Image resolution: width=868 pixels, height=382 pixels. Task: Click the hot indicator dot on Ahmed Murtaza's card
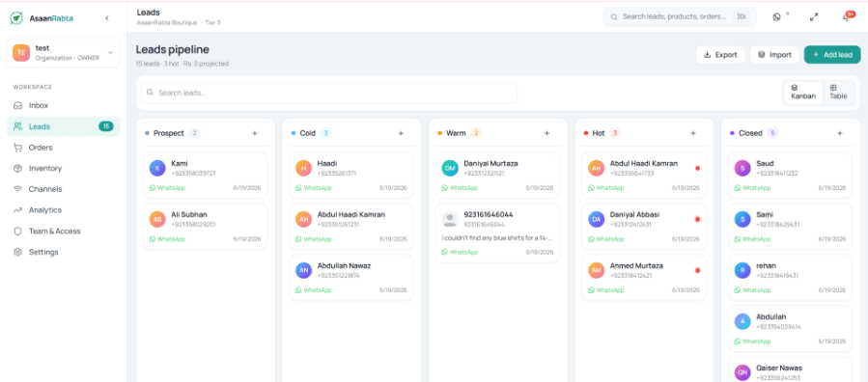pyautogui.click(x=697, y=270)
